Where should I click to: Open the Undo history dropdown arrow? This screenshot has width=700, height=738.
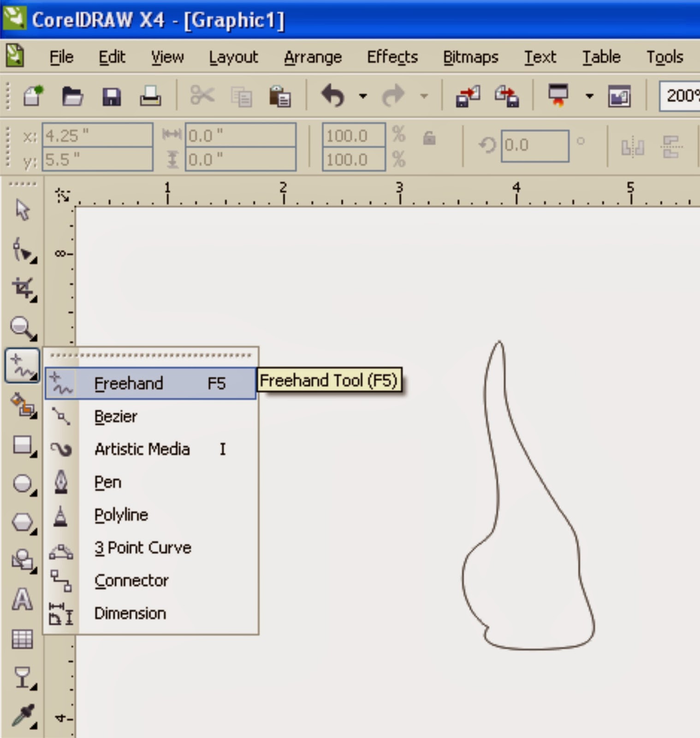(x=363, y=96)
